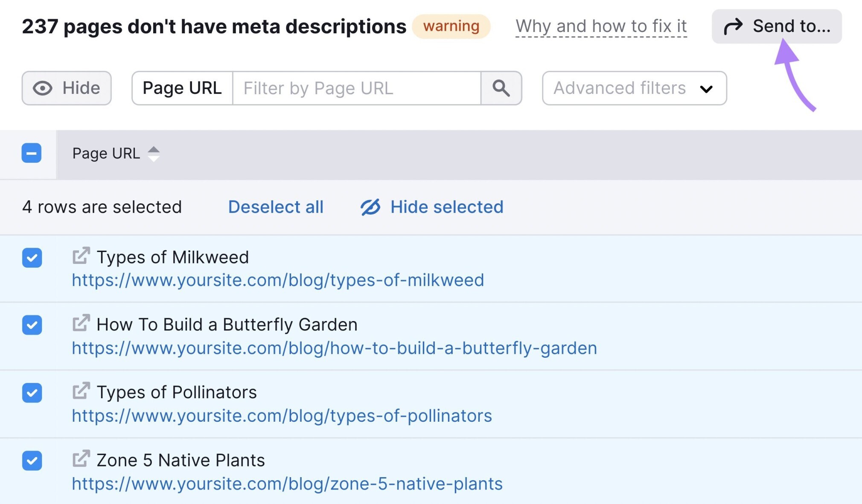This screenshot has width=862, height=504.
Task: Open external link icon for Types of Milkweed
Action: tap(81, 256)
